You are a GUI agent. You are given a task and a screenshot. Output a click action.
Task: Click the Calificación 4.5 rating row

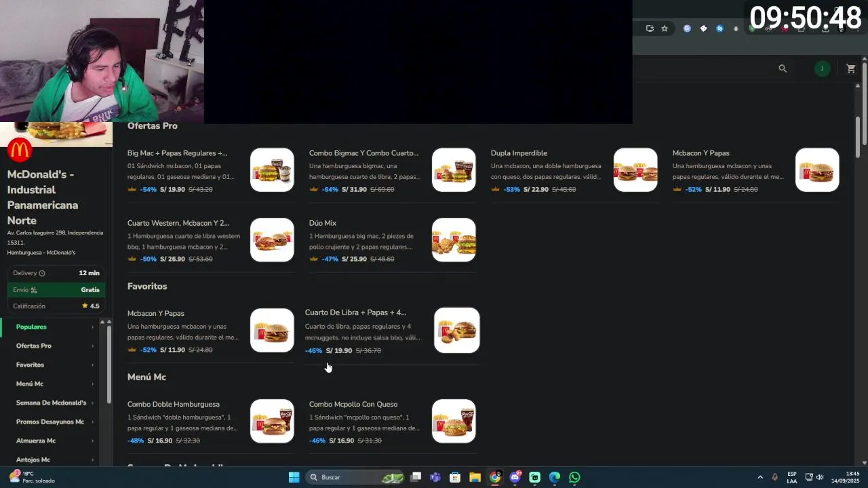click(56, 306)
